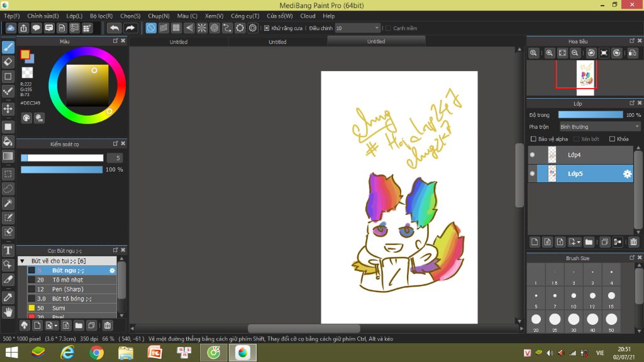This screenshot has height=362, width=644.
Task: Adjust the brush size slider
Action: point(62,158)
